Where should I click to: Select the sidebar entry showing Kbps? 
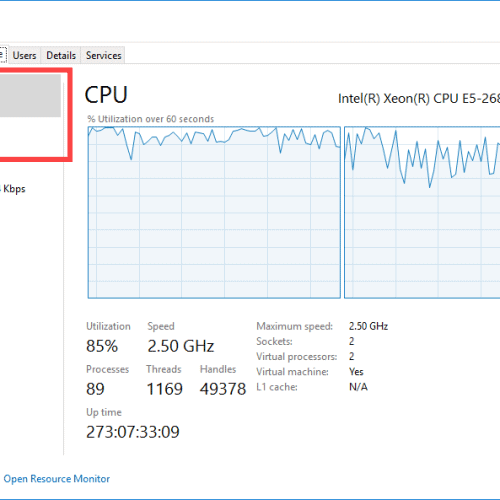tap(13, 189)
